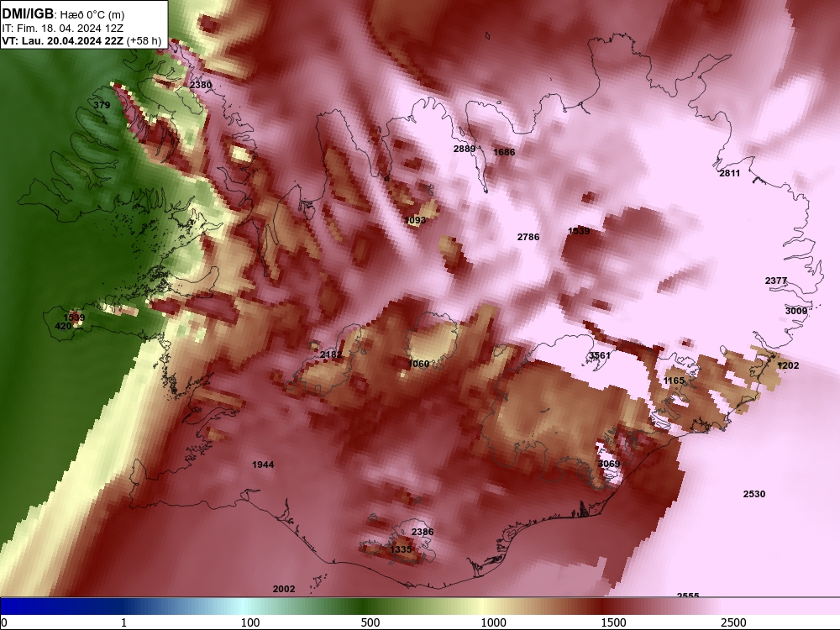Click the 'VT: Lau. 20.04.2024 22Z' valid time line
Viewport: 840px width, 630px height.
(63, 40)
